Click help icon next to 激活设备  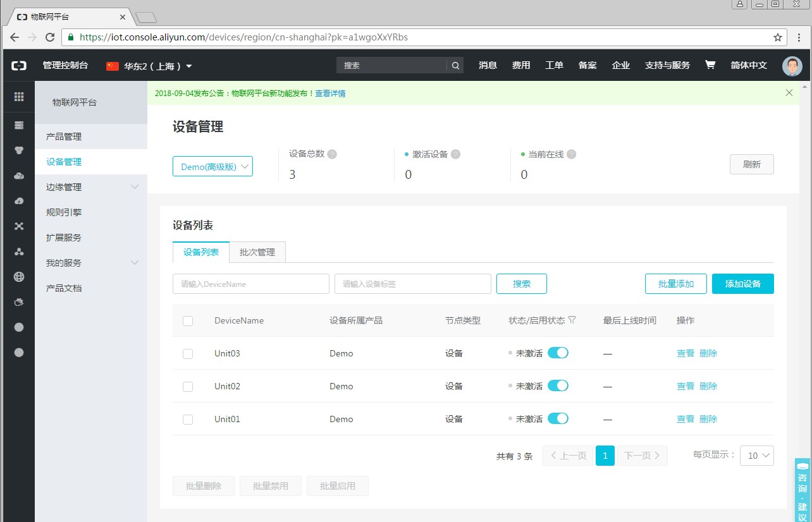[x=455, y=154]
